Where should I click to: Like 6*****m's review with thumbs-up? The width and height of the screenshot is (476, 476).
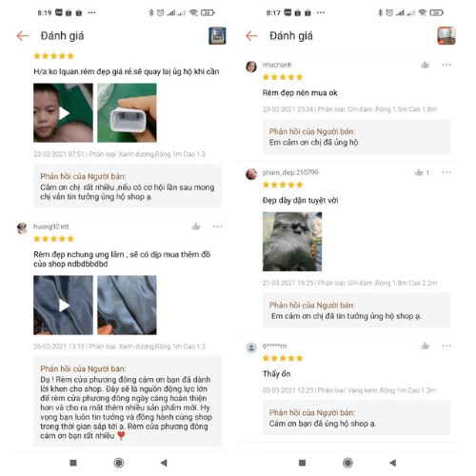425,346
